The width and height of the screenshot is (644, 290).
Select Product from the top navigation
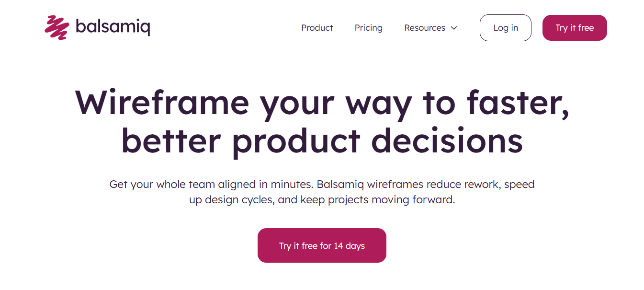click(317, 28)
